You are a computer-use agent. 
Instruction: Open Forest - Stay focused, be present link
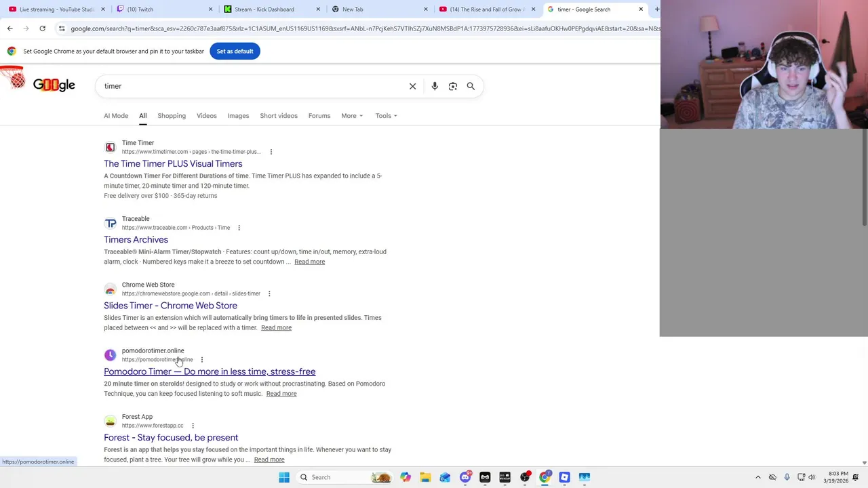(171, 438)
